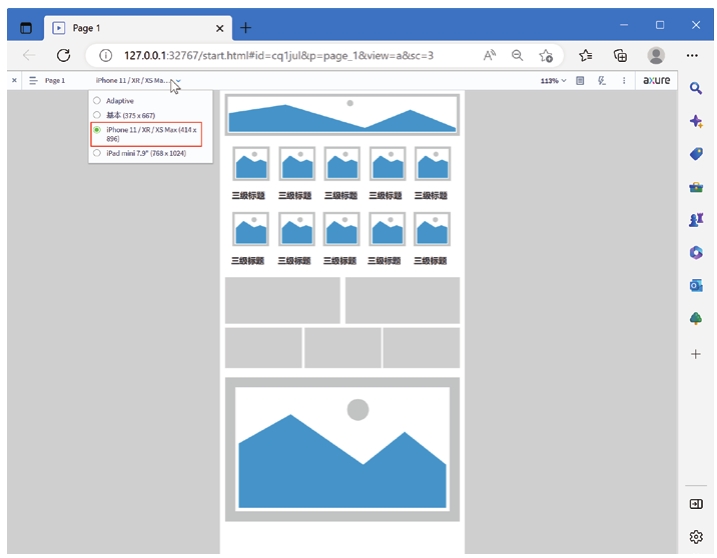Click the middle gray box of three
717x558 pixels.
342,348
